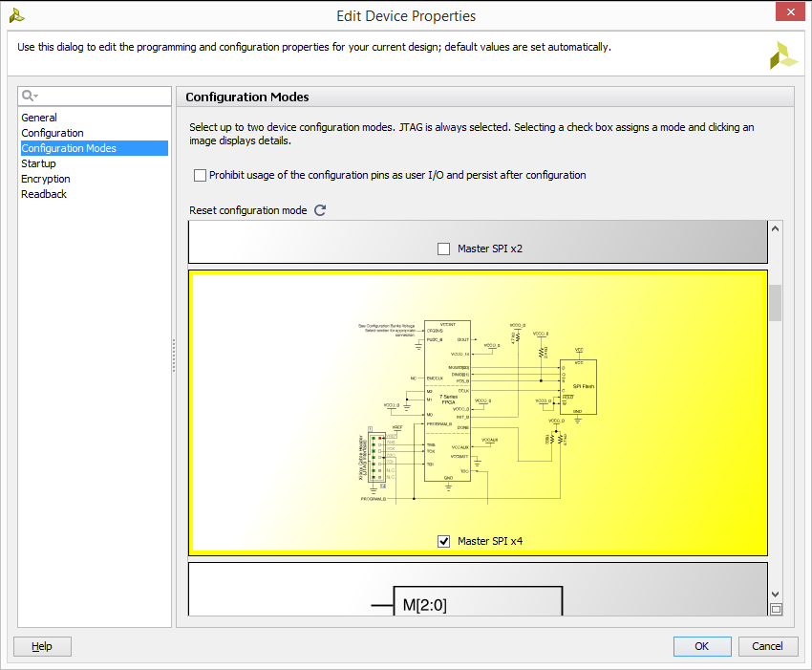This screenshot has height=670, width=812.
Task: Click the splitter handle between the panels
Action: click(174, 356)
